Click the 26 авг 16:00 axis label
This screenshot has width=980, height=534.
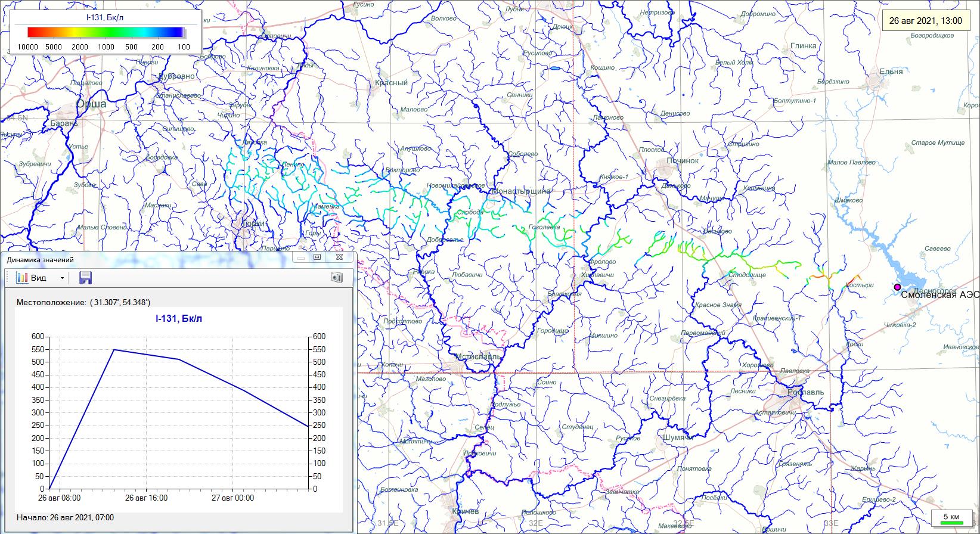pos(145,498)
